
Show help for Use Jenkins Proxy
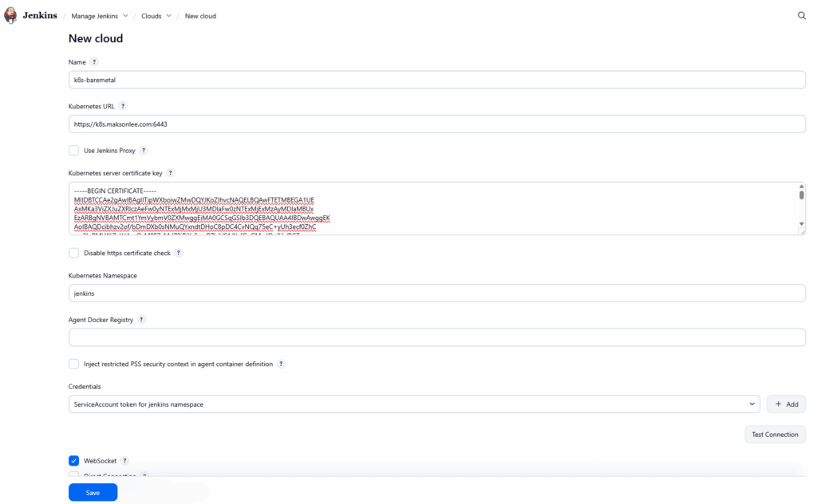coord(144,151)
